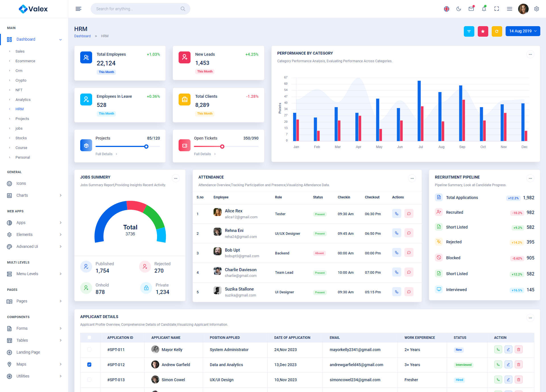Viewport: 546px width, 392px height.
Task: Open the notifications bell icon
Action: (x=484, y=9)
